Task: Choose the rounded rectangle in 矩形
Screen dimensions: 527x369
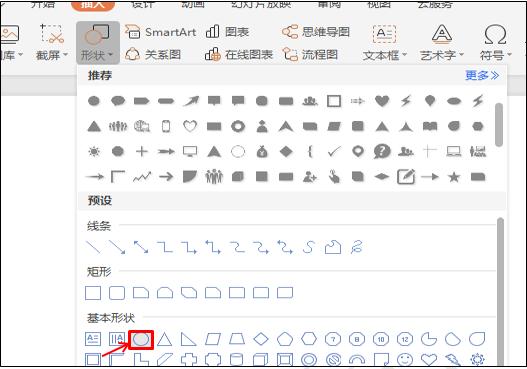Action: coord(117,293)
